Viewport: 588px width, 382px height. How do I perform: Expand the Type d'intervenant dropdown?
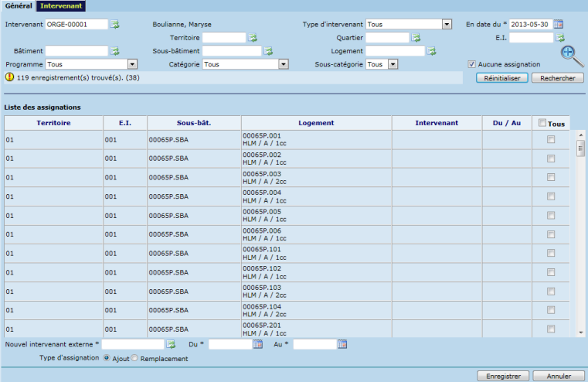point(447,25)
